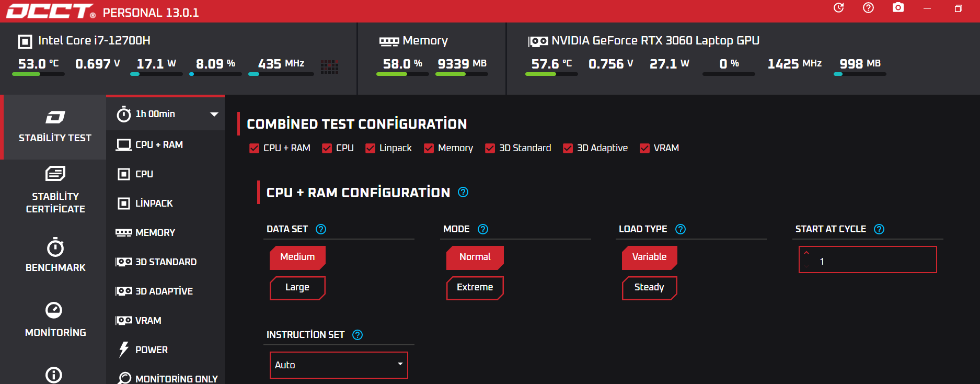This screenshot has height=384, width=980.
Task: Choose the Large data set
Action: (x=297, y=288)
